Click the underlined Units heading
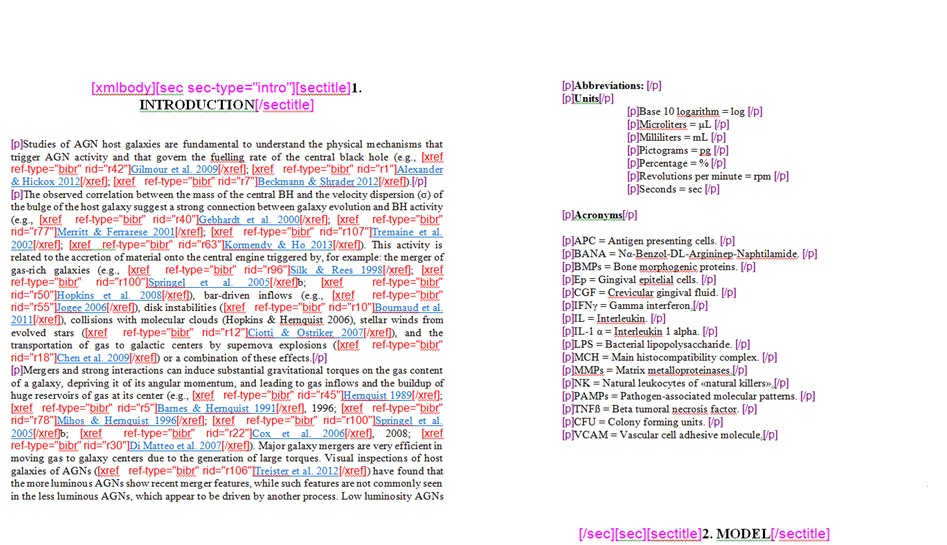This screenshot has width=947, height=545. click(x=587, y=99)
